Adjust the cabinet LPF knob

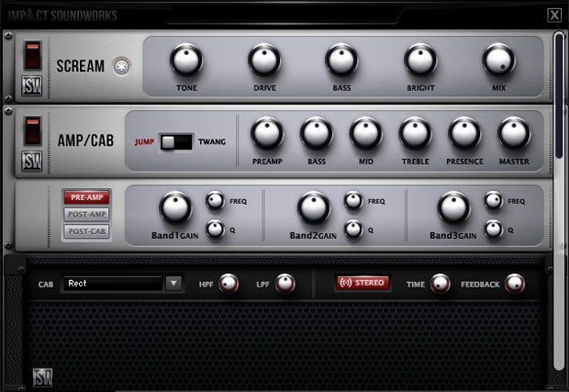pos(285,284)
